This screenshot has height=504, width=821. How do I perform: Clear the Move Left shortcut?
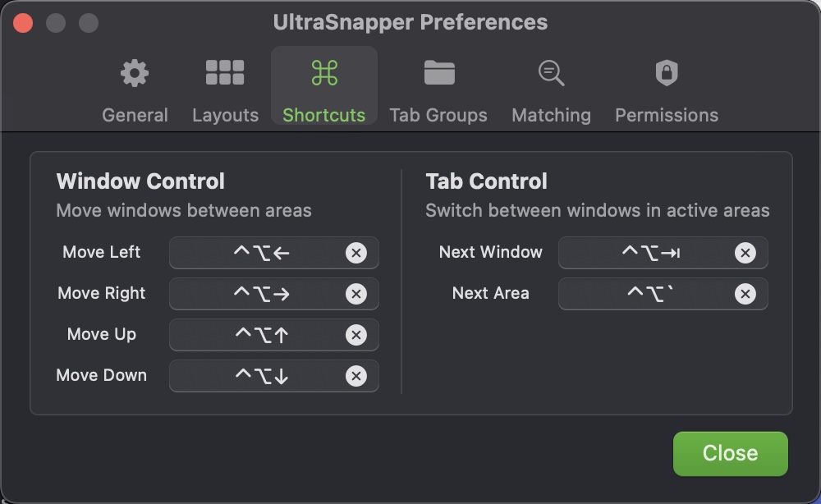[356, 253]
